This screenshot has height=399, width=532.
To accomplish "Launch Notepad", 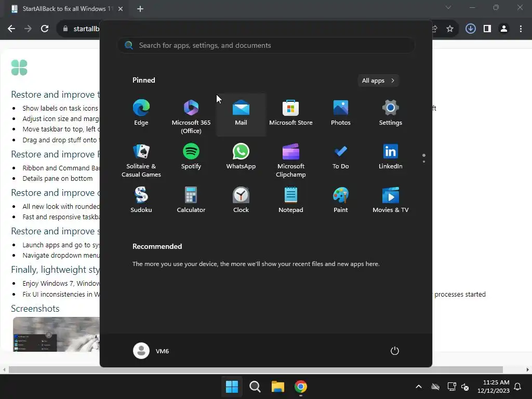I will tap(291, 200).
